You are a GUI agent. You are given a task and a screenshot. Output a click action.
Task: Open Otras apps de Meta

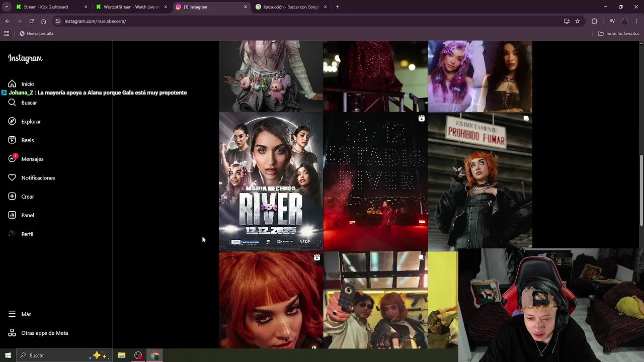[38, 333]
